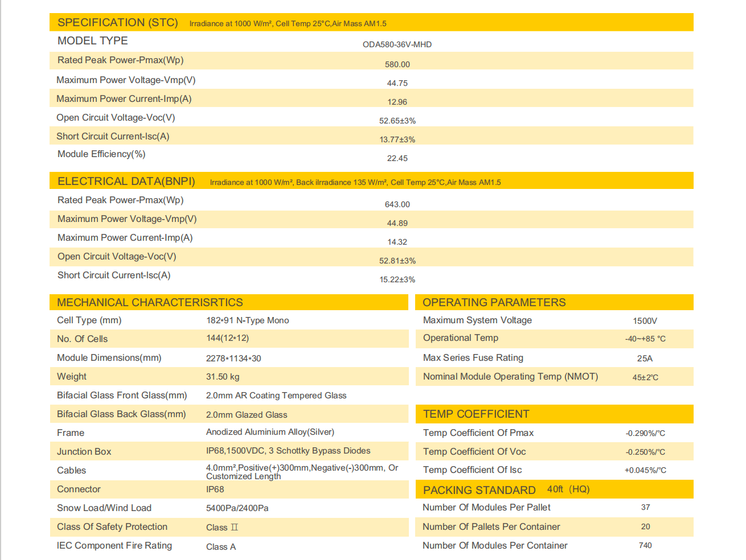
Task: Click the 'Module Efficiency(%)' label
Action: coord(101,154)
